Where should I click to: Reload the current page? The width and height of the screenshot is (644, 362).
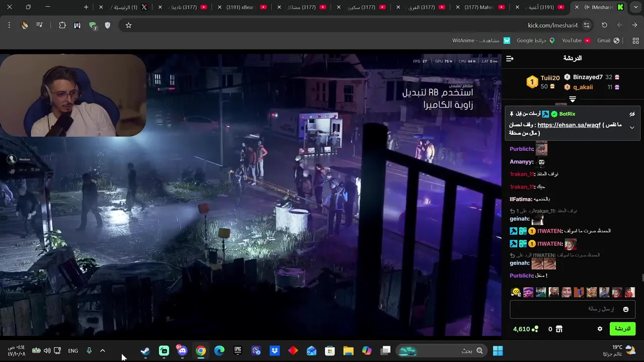(604, 25)
